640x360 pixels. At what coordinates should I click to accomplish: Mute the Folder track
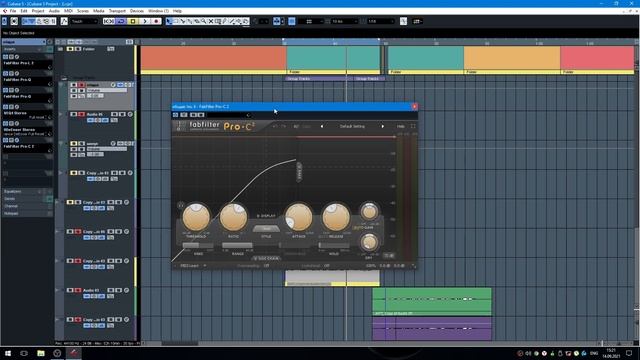coord(70,49)
